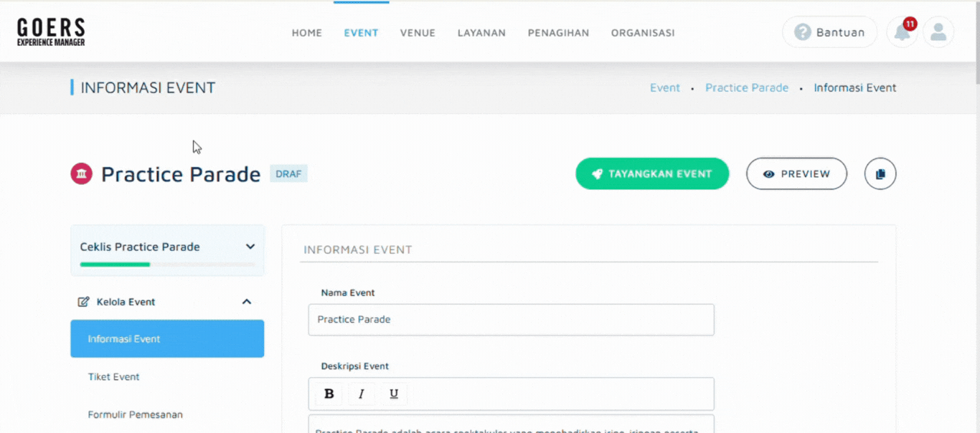Open the notifications bell icon

pos(902,32)
